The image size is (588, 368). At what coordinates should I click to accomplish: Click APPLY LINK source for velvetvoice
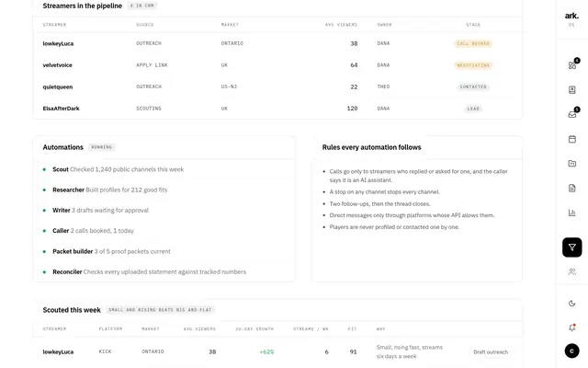coord(152,65)
